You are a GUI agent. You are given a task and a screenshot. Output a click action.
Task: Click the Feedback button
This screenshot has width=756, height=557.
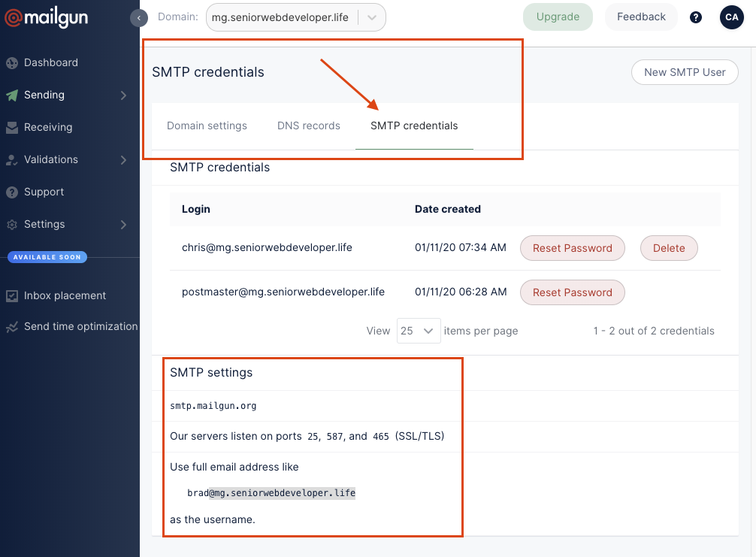(x=641, y=17)
